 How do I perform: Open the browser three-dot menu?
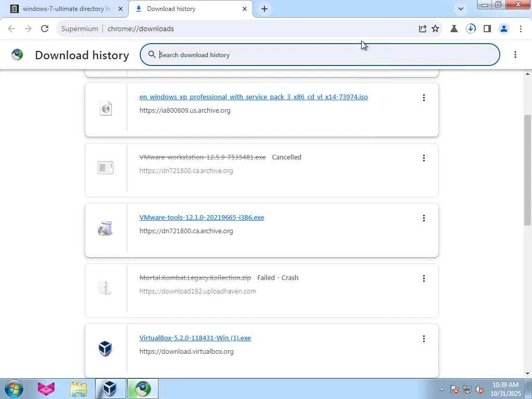coord(521,29)
